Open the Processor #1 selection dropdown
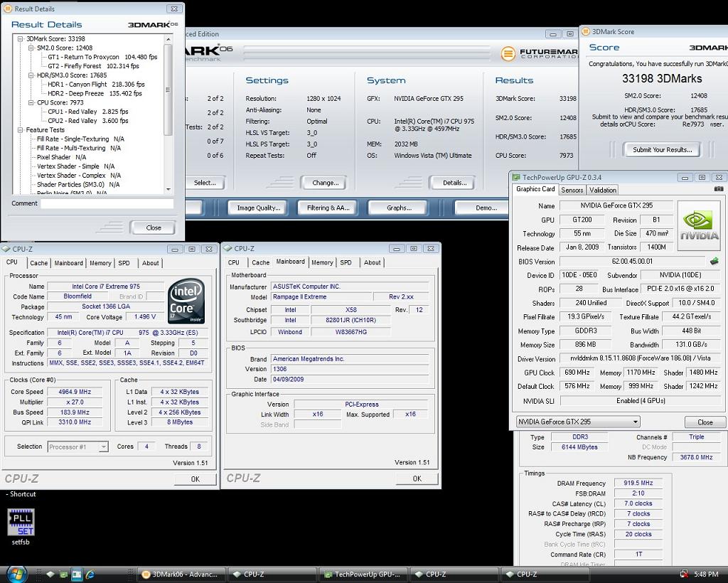 click(104, 447)
